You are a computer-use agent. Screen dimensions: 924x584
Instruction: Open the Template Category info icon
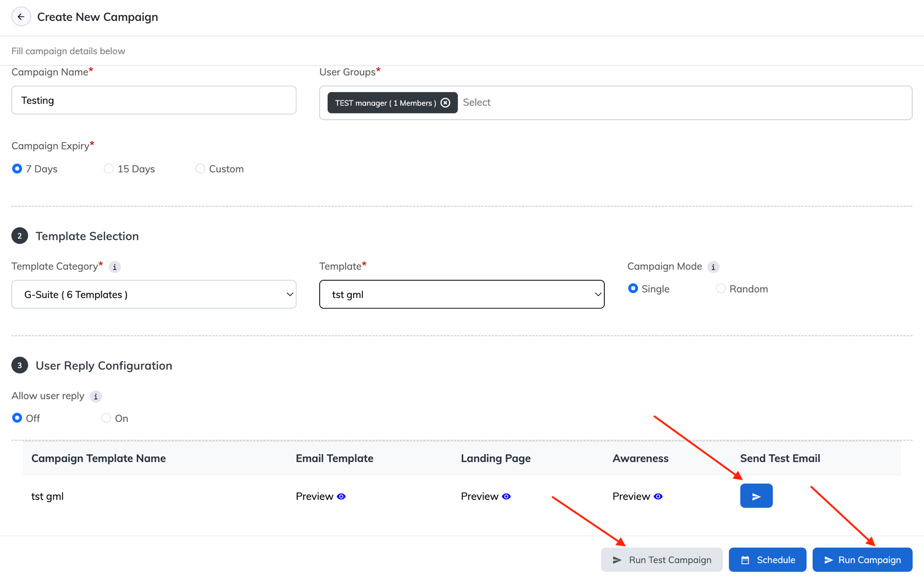(114, 267)
